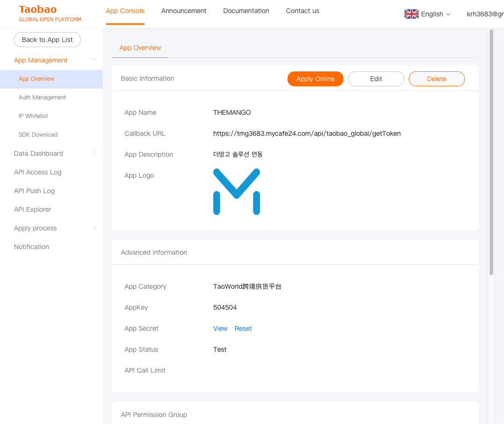This screenshot has width=504, height=424.
Task: Click the App Name value THEMANGO
Action: 232,113
